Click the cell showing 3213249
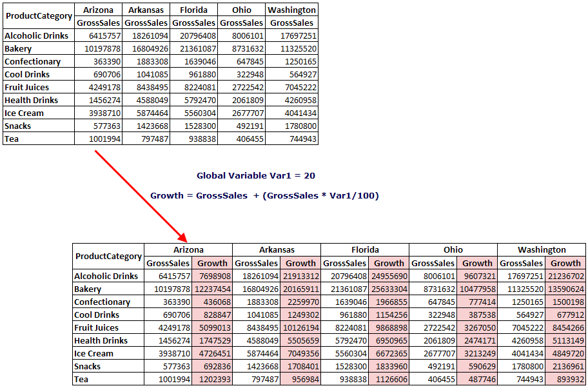The width and height of the screenshot is (588, 388). tap(477, 353)
